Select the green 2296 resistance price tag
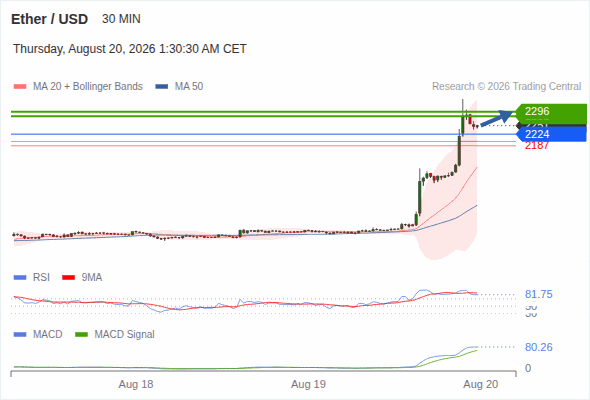Screen dimensions: 590x400 tap(551, 112)
